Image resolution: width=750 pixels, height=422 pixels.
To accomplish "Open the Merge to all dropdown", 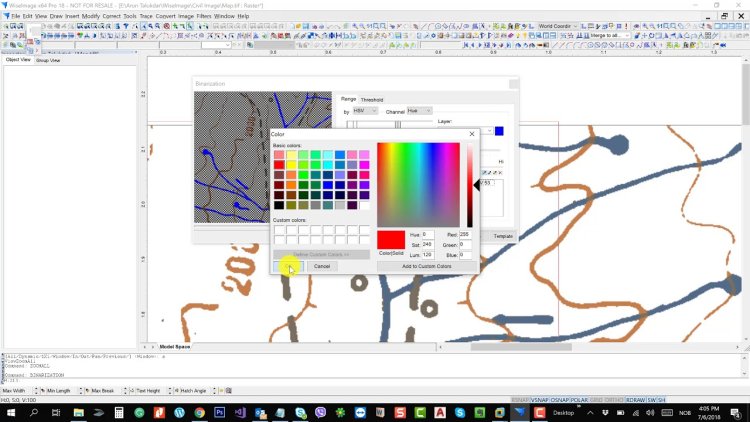I will pos(610,35).
